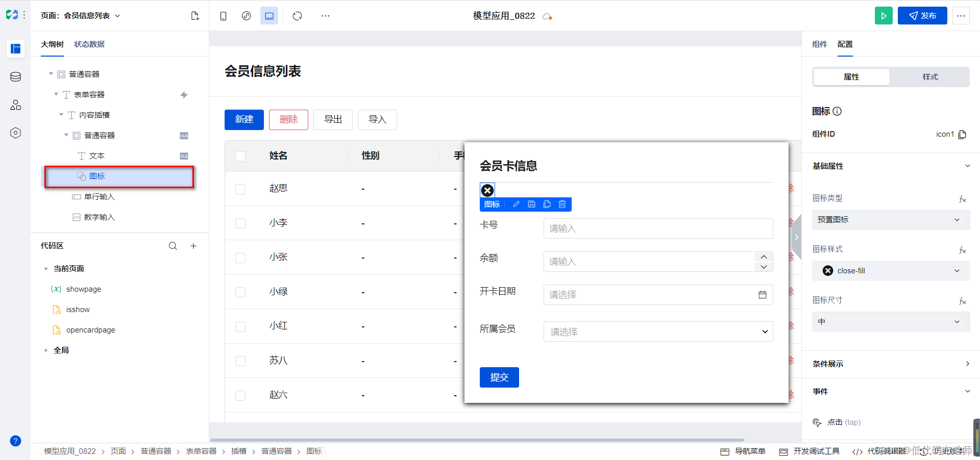Screen dimensions: 980x460
Task: Copy the component ID icon1
Action: click(963, 134)
